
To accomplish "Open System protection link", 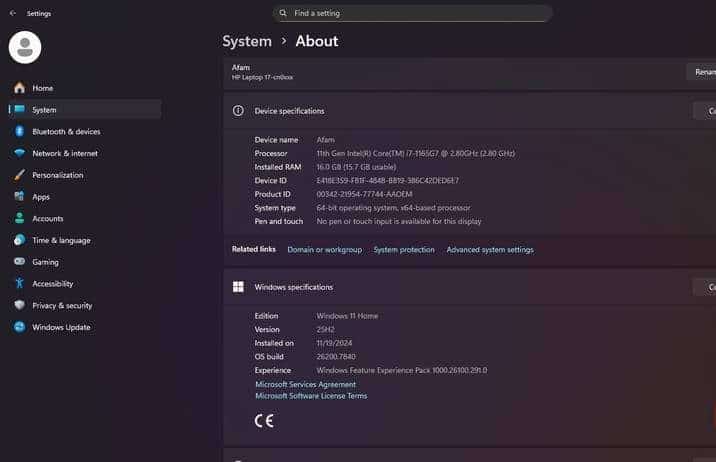I will (404, 250).
